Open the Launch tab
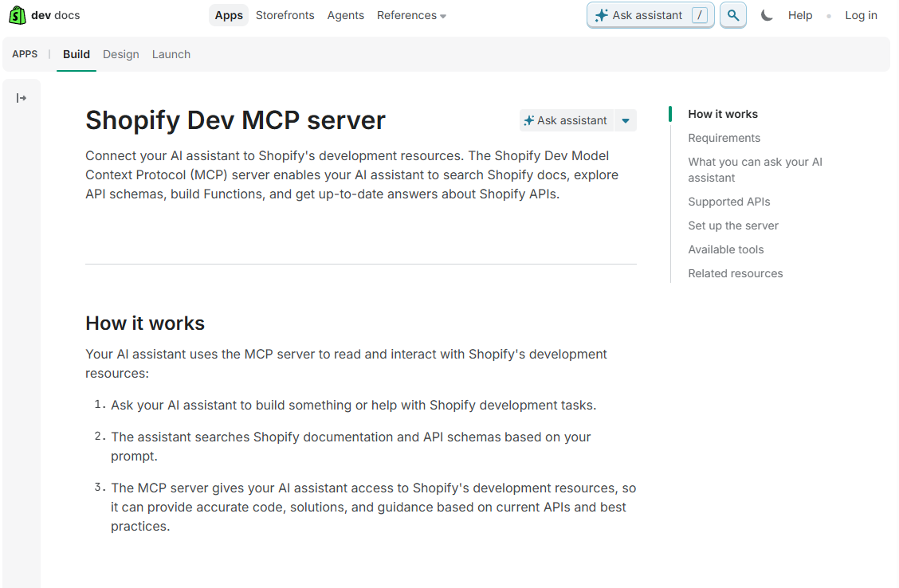 (171, 54)
